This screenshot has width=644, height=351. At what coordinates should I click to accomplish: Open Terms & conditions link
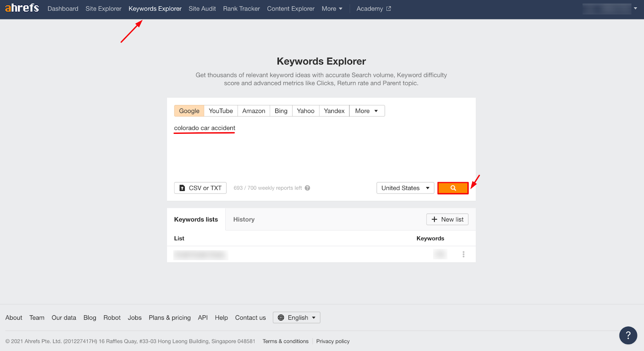tap(285, 341)
